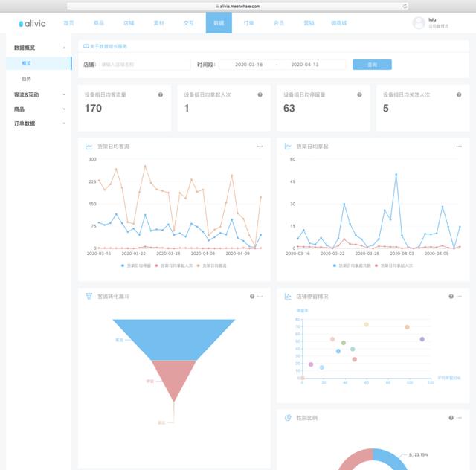Click pie icon of 性别比例 panel
476x470 pixels.
click(288, 418)
